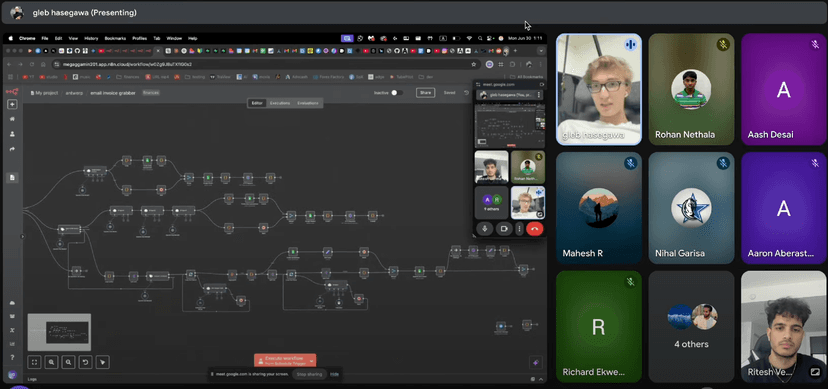This screenshot has width=828, height=389.
Task: Click the Share button
Action: pyautogui.click(x=425, y=92)
